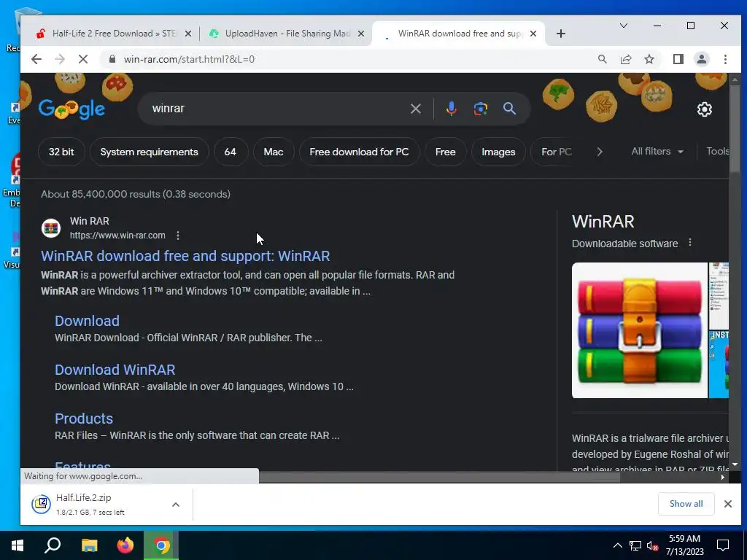
Task: Search by voice microphone
Action: 451,109
